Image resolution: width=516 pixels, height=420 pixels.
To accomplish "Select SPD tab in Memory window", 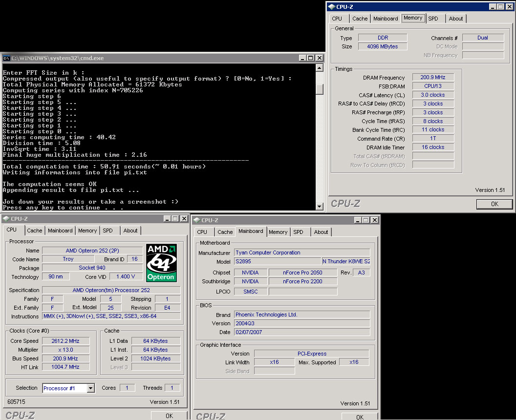I will coord(433,19).
